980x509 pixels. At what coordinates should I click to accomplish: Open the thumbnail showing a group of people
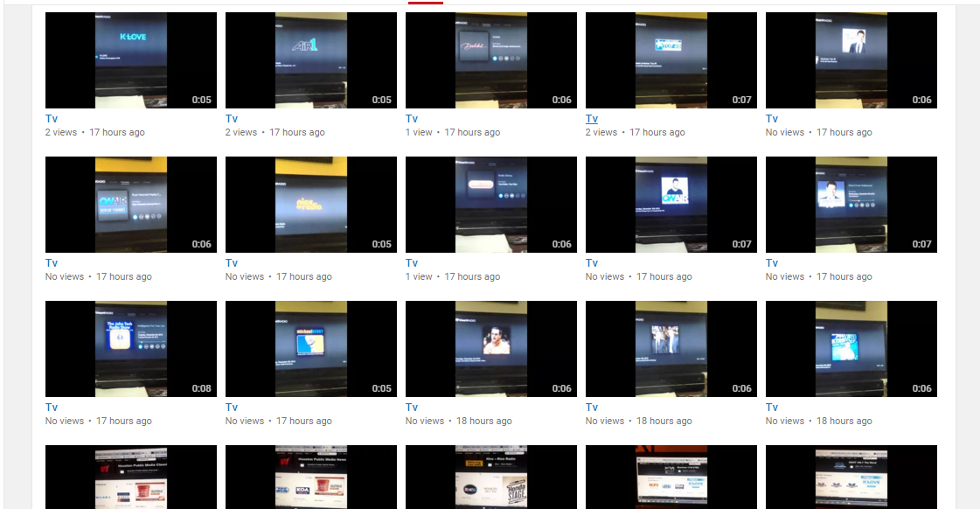(671, 349)
